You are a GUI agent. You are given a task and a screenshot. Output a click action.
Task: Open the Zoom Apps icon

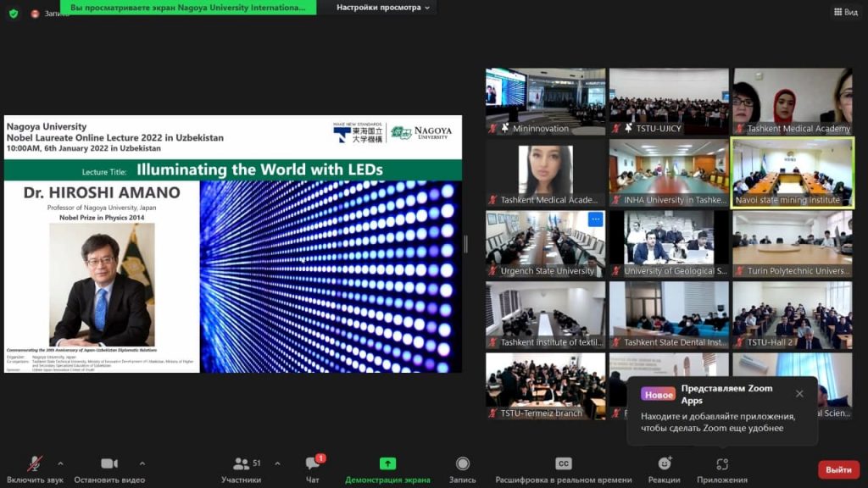[722, 463]
